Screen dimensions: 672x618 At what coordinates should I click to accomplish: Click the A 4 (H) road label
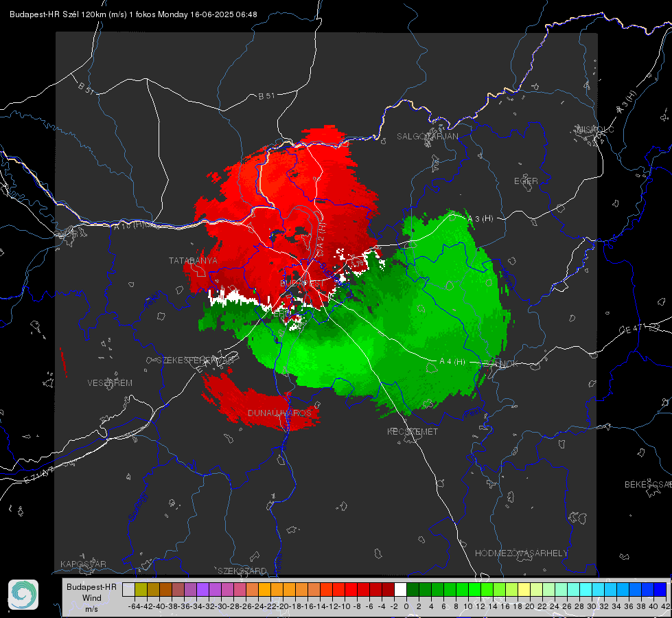[452, 362]
